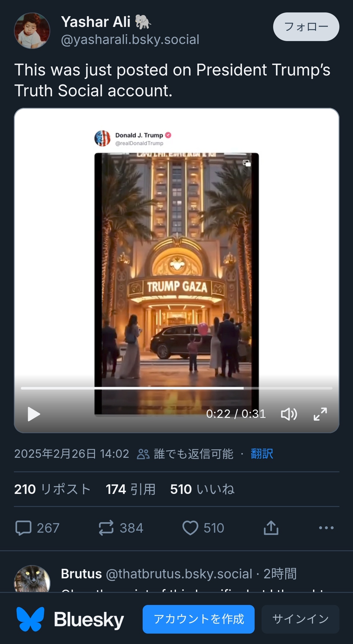Repost using the 384 repost icon
Screen dimensions: 353x644
[x=121, y=528]
